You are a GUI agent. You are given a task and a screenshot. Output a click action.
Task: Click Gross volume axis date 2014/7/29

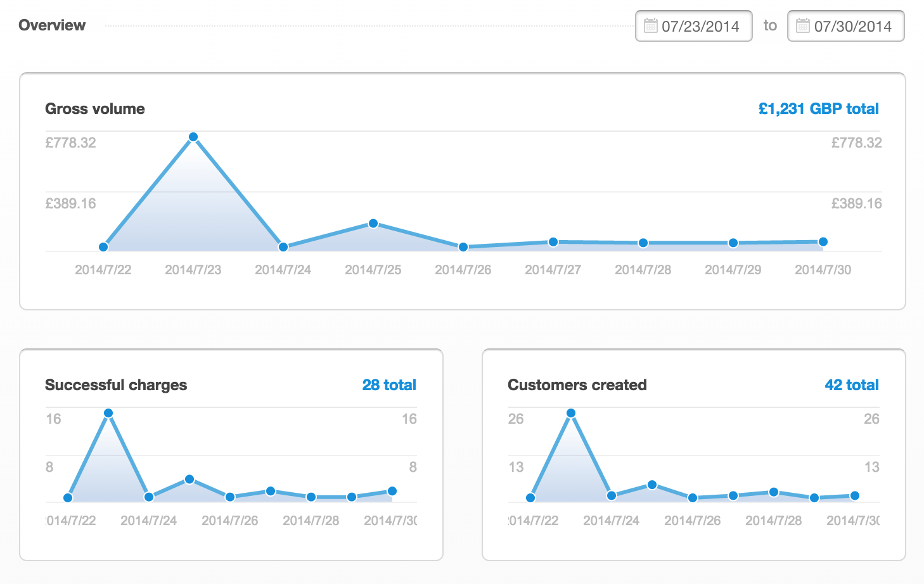tap(733, 270)
